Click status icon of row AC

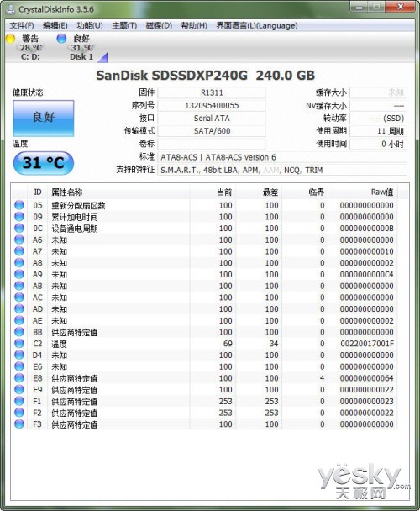pos(19,298)
